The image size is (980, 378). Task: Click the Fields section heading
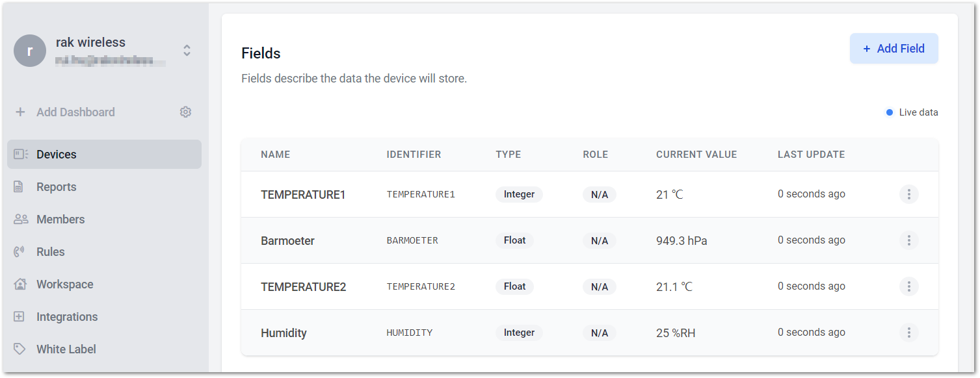(x=261, y=53)
